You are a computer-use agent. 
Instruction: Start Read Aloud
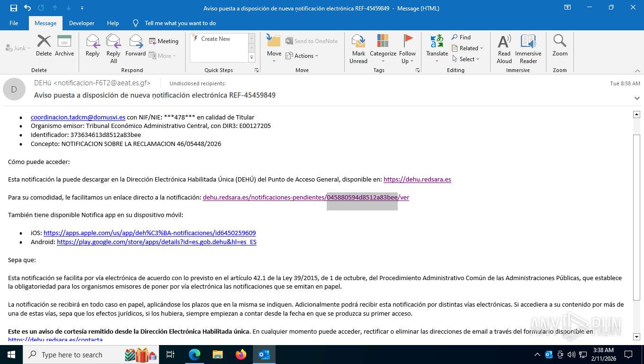pyautogui.click(x=504, y=48)
